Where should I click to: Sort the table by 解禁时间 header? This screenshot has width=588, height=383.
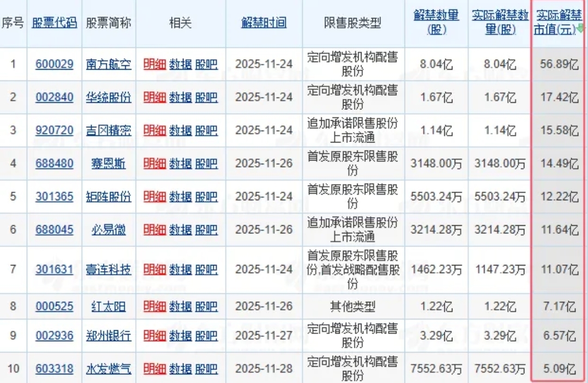coord(264,23)
